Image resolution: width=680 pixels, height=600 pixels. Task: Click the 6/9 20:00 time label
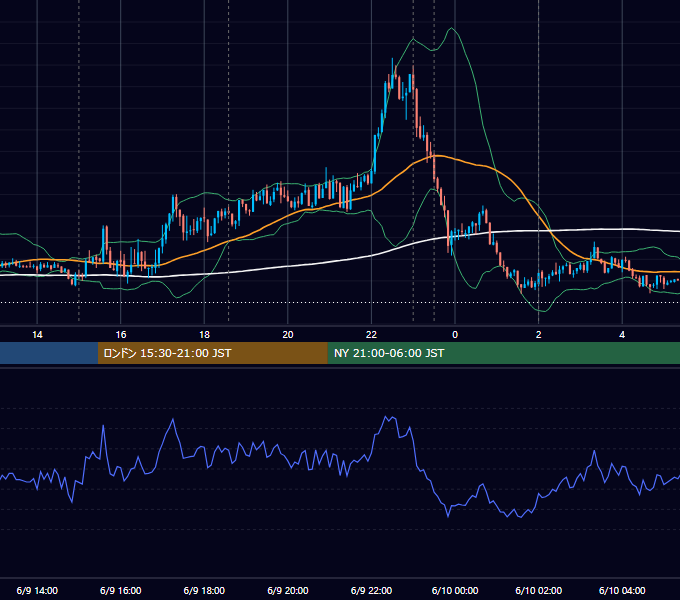[x=288, y=590]
